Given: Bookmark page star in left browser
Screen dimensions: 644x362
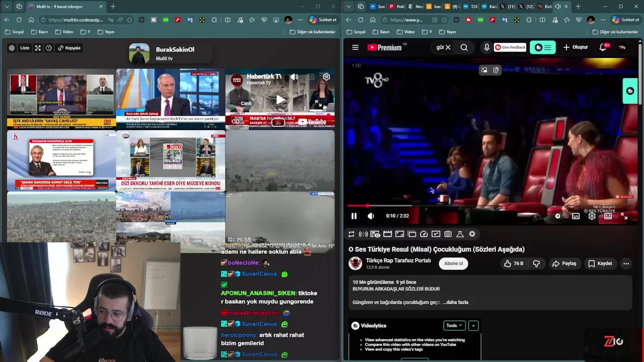Looking at the screenshot, I should coord(130,20).
